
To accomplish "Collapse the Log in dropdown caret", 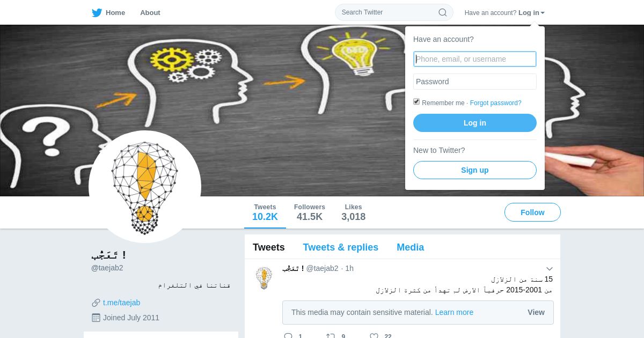I will tap(543, 13).
